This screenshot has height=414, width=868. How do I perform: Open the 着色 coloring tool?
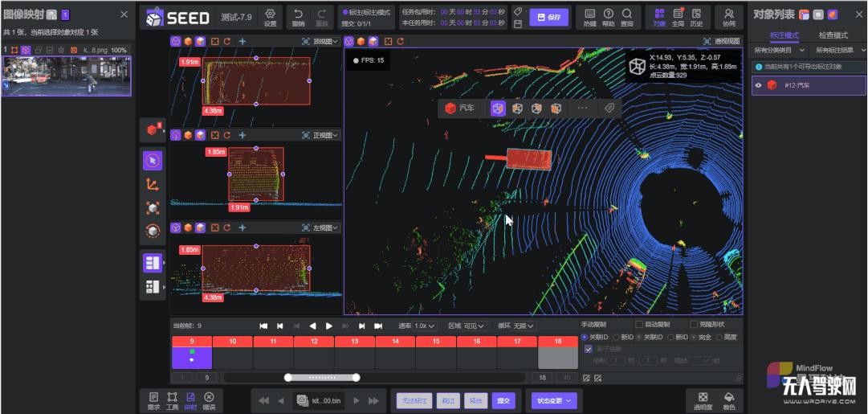[728, 400]
